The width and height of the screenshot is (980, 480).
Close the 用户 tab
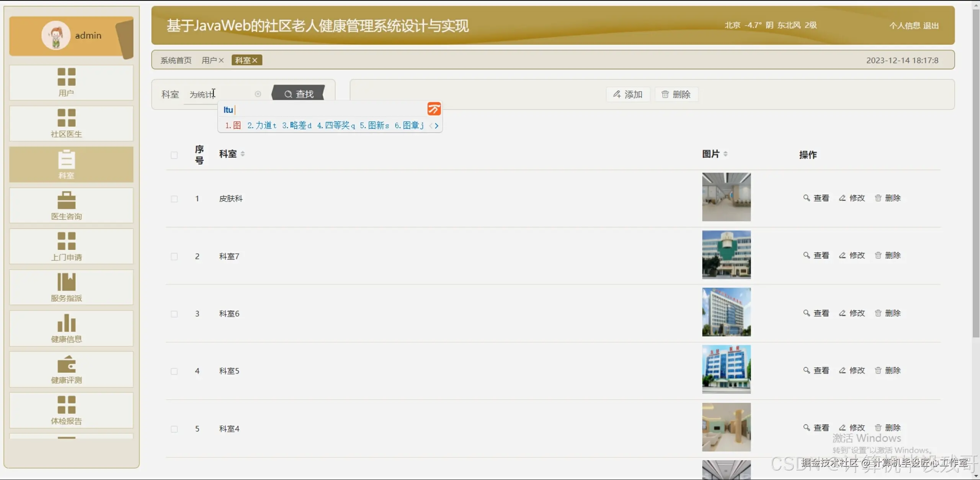click(221, 60)
